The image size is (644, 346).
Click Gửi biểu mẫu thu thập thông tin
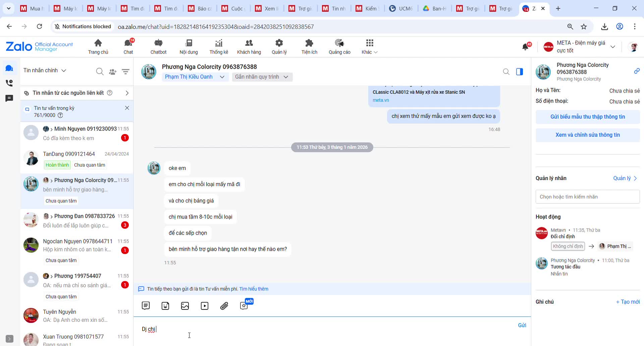[588, 117]
